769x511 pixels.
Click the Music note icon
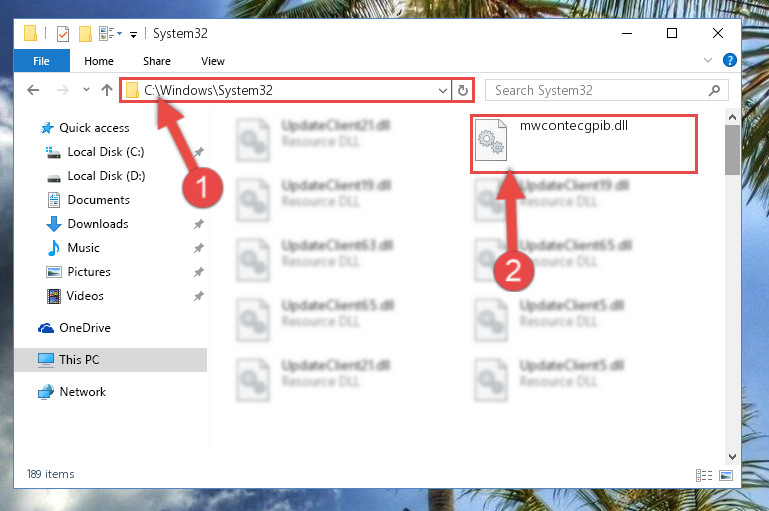[54, 248]
